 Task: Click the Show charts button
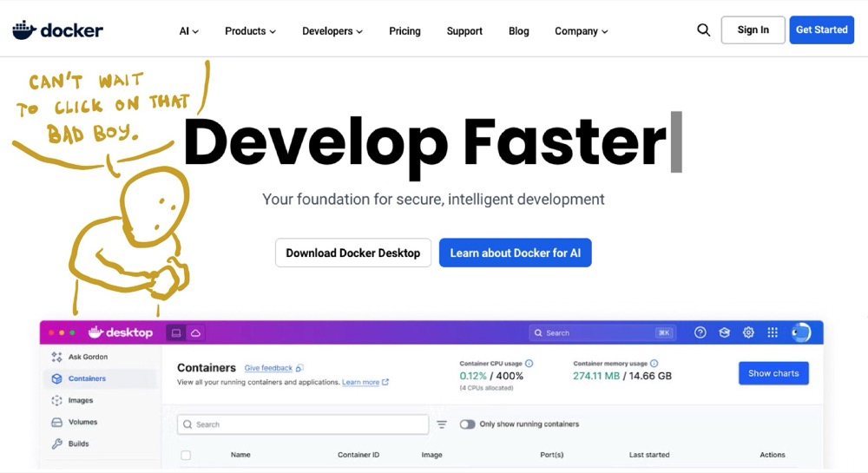click(x=773, y=373)
